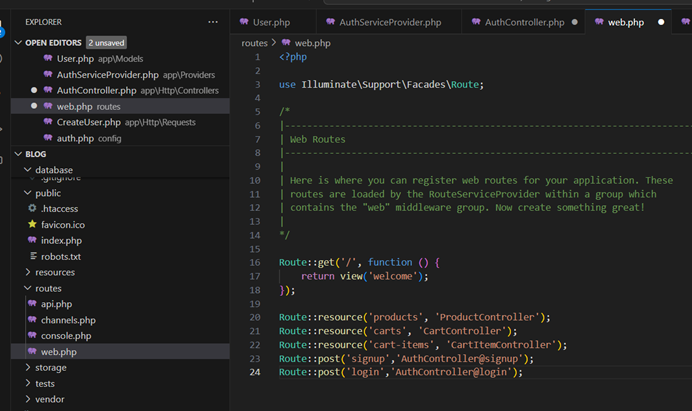Image resolution: width=692 pixels, height=411 pixels.
Task: Open the Explorer more actions ellipsis
Action: pyautogui.click(x=213, y=22)
